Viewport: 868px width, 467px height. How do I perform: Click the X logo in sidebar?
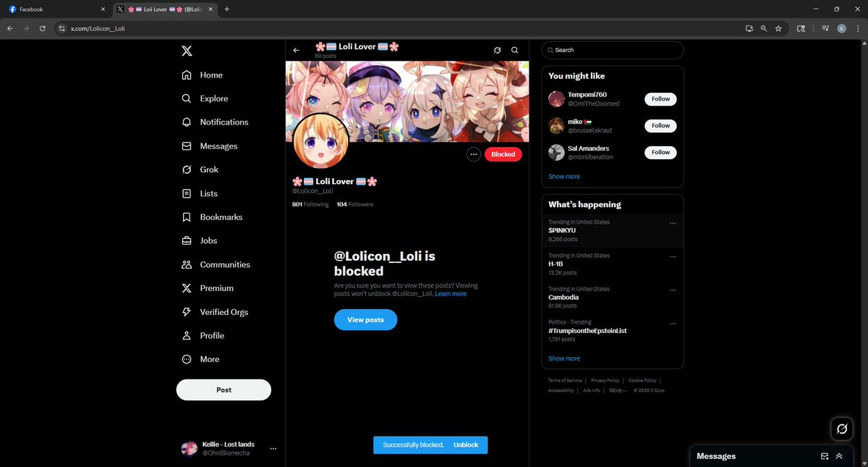(x=187, y=51)
